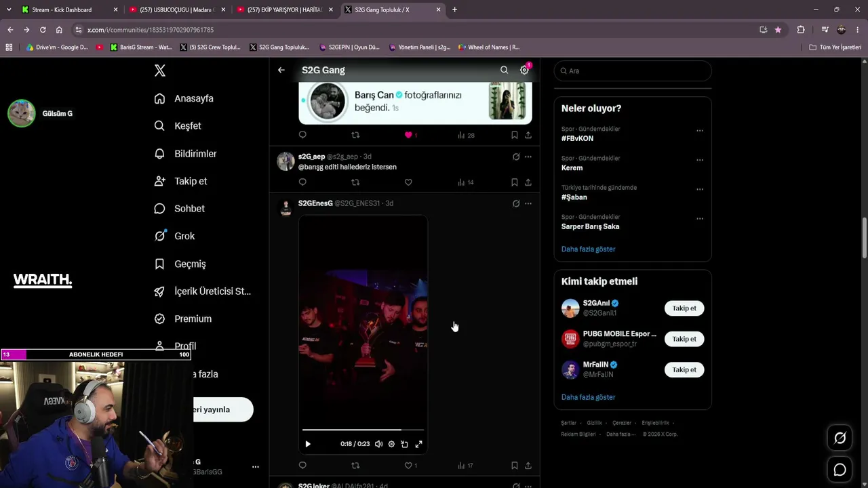Bookmark the s2g_aep post
This screenshot has height=488, width=868.
515,182
